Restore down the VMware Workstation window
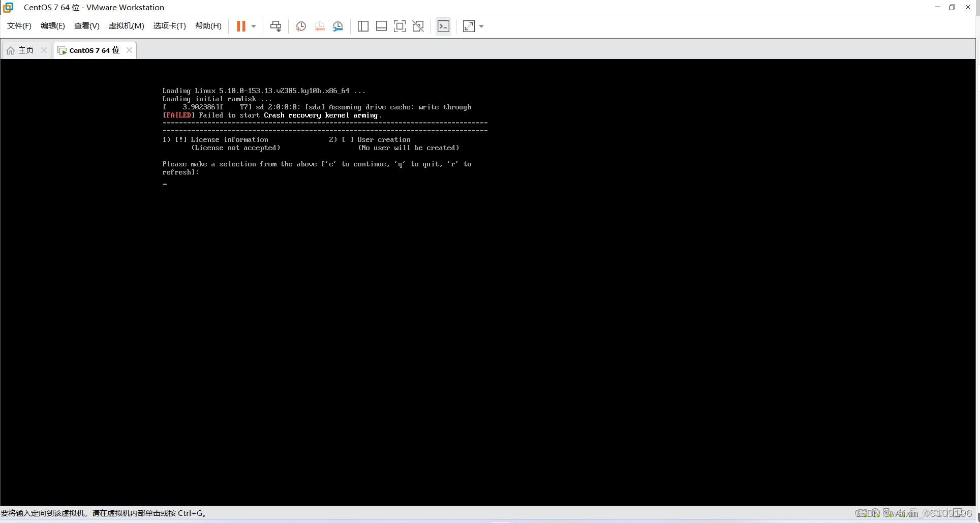The width and height of the screenshot is (980, 523). (953, 7)
